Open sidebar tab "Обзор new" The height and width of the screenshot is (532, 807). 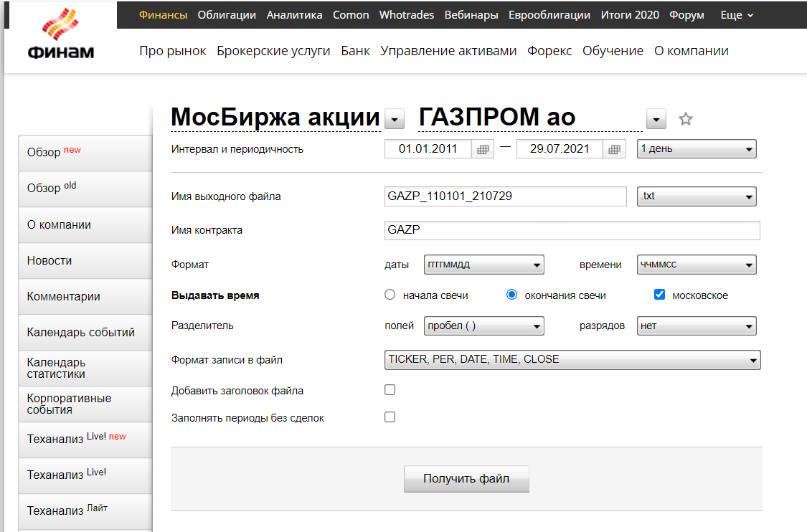pos(85,153)
